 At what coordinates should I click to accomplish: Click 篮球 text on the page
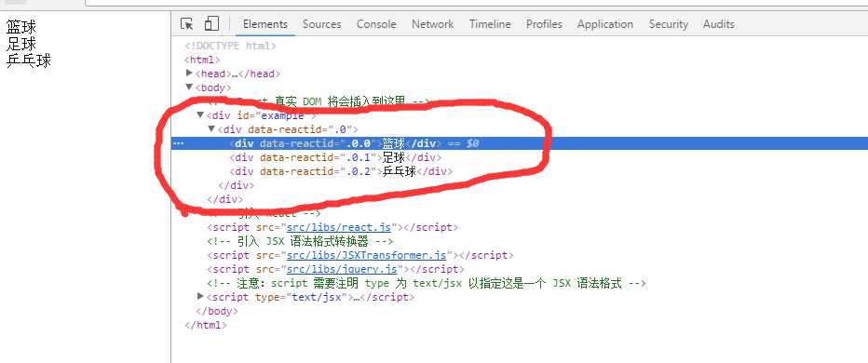click(21, 26)
